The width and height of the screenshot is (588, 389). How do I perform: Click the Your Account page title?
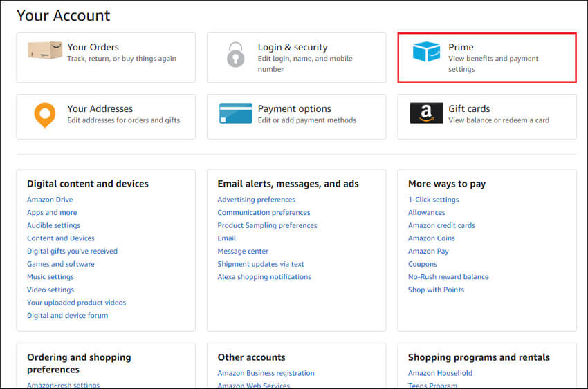coord(64,15)
